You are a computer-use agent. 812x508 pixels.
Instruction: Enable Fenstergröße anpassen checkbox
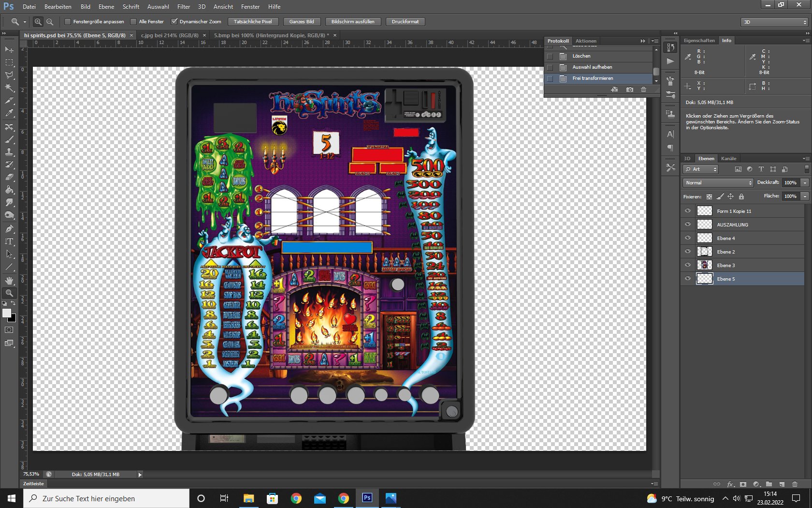click(68, 22)
